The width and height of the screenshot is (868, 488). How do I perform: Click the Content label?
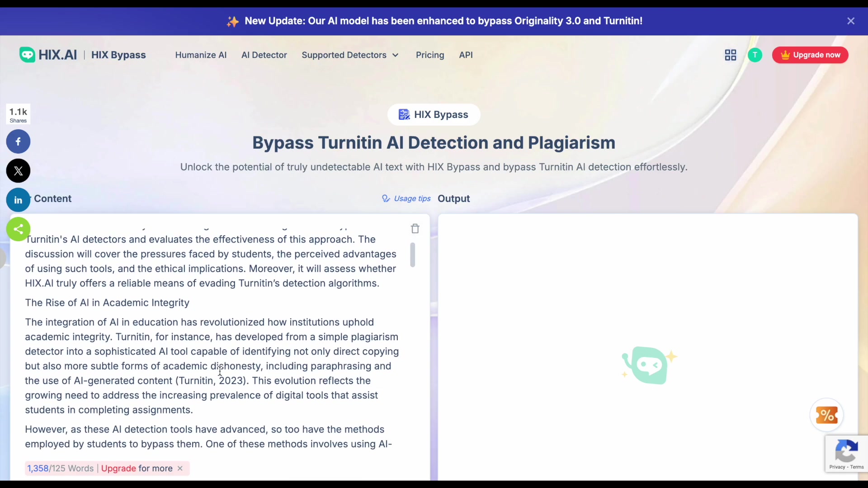tap(52, 198)
